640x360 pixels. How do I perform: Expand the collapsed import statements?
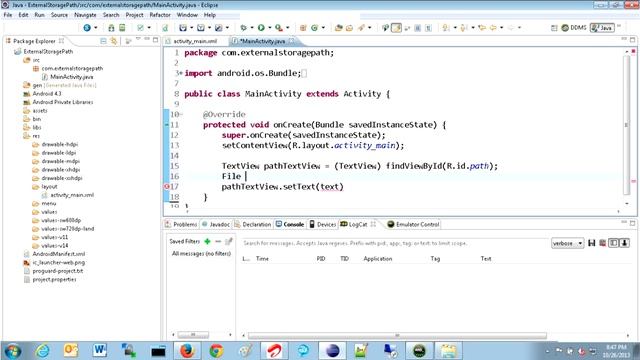[x=181, y=73]
